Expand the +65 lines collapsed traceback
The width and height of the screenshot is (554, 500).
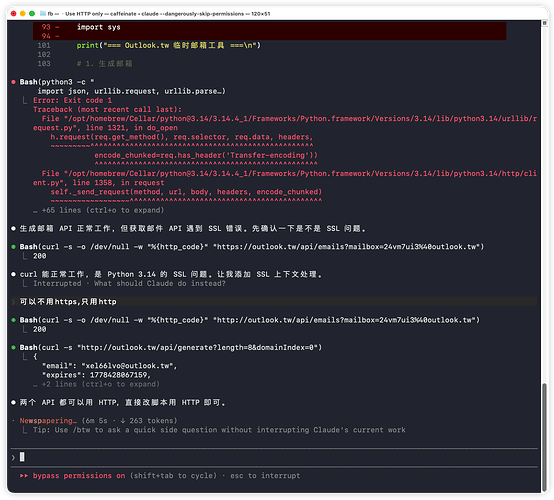click(x=99, y=210)
